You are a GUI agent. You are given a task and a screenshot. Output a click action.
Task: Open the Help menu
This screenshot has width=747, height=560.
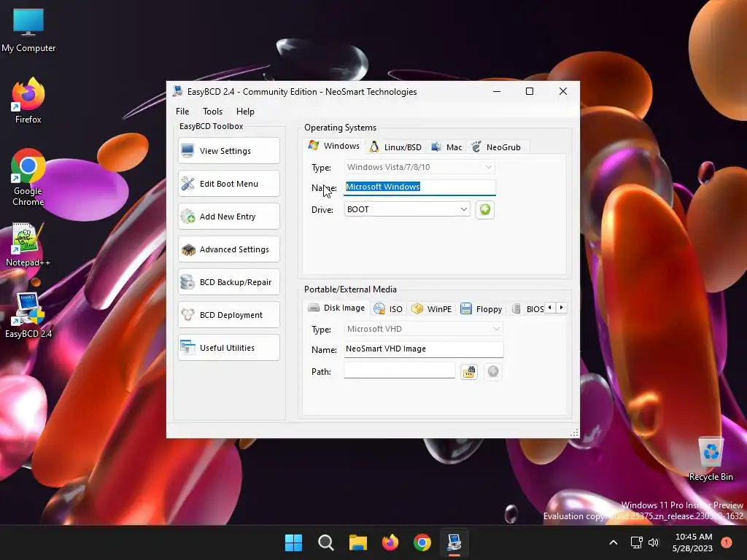[x=245, y=112]
